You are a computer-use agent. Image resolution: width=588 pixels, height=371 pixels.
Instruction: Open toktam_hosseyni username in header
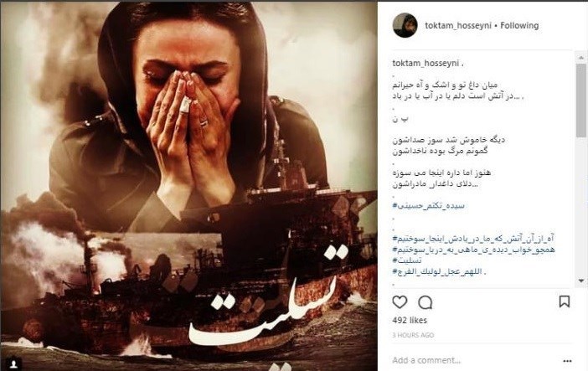coord(458,25)
